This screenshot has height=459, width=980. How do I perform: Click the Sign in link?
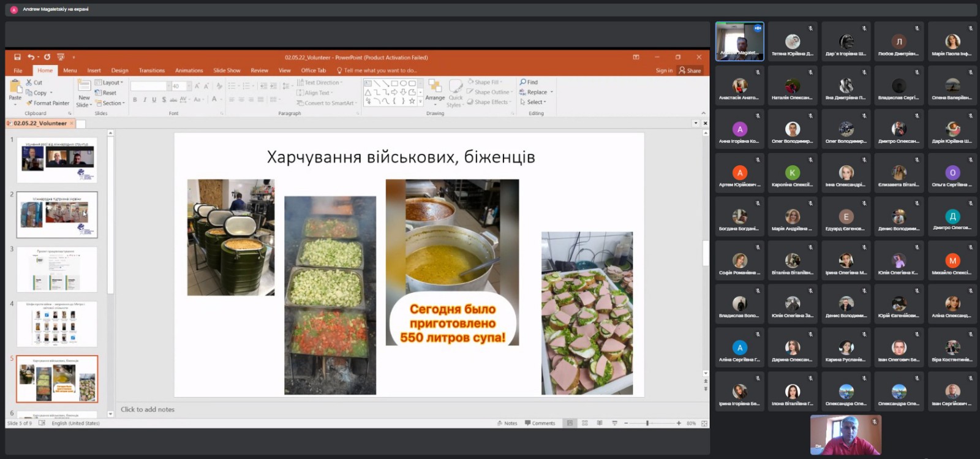coord(663,70)
